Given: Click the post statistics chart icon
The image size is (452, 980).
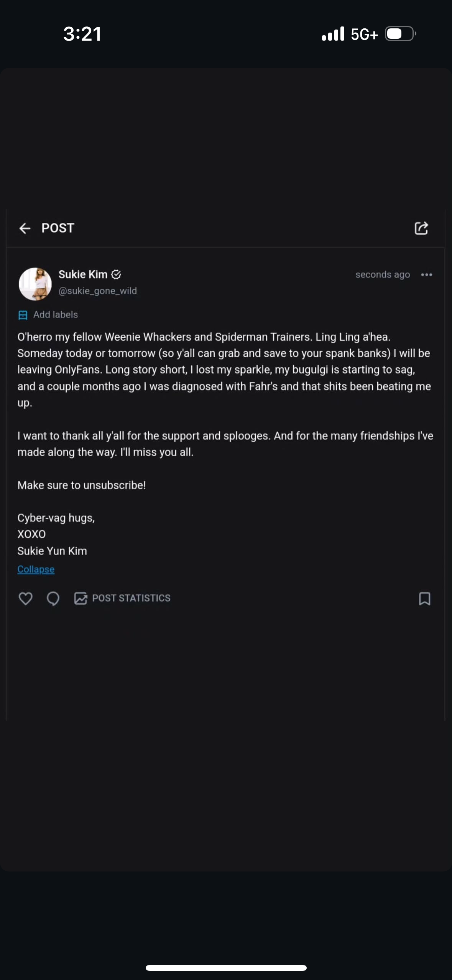Looking at the screenshot, I should tap(81, 599).
